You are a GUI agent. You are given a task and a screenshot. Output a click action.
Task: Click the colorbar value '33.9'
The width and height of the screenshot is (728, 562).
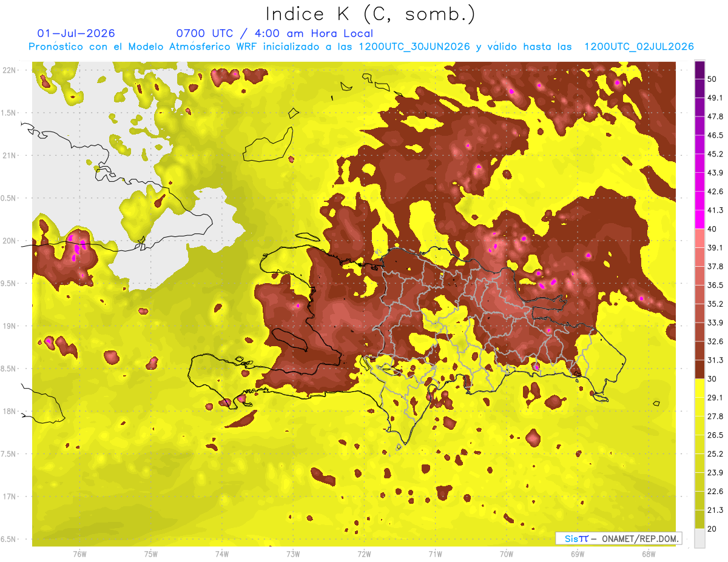coord(715,323)
